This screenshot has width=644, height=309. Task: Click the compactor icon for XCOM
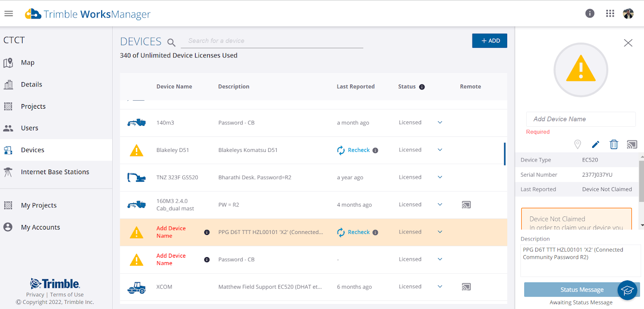(136, 287)
